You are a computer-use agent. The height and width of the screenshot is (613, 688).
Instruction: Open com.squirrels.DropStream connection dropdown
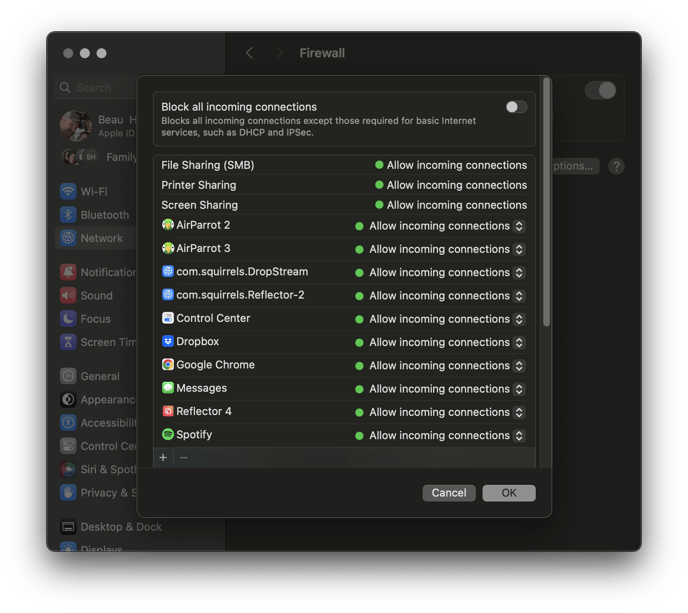tap(519, 272)
